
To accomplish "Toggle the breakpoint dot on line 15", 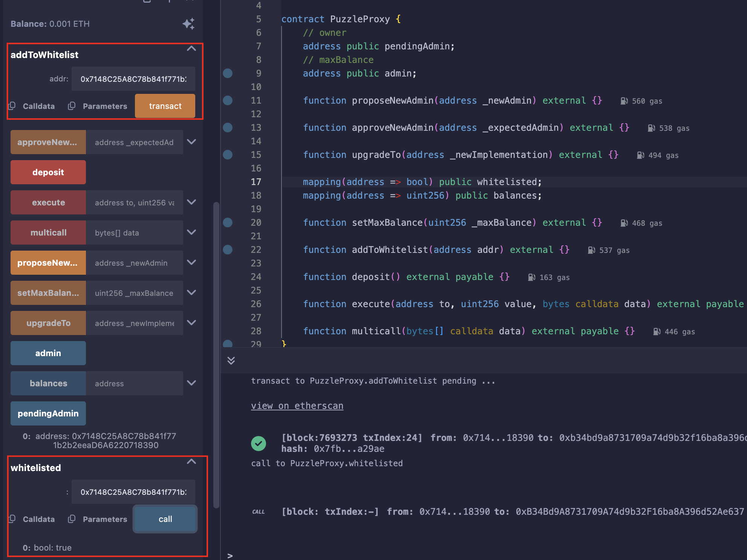I will pos(228,155).
